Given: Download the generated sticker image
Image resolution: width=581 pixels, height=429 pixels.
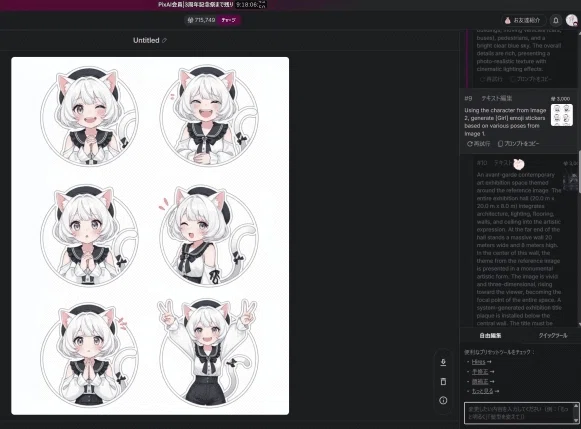Looking at the screenshot, I should (443, 362).
